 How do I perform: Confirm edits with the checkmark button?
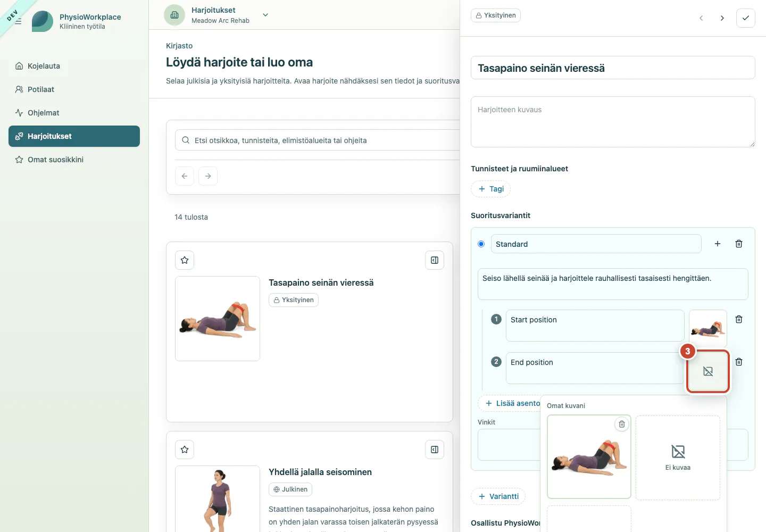coord(746,18)
